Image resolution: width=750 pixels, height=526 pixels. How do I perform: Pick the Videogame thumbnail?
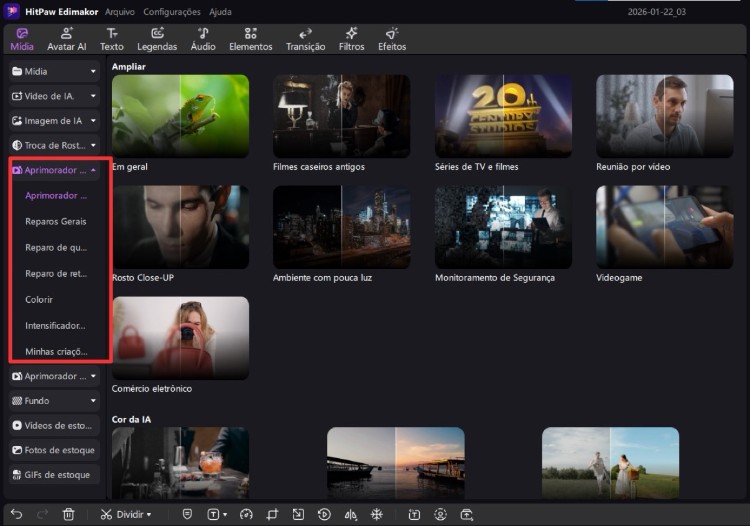click(664, 227)
